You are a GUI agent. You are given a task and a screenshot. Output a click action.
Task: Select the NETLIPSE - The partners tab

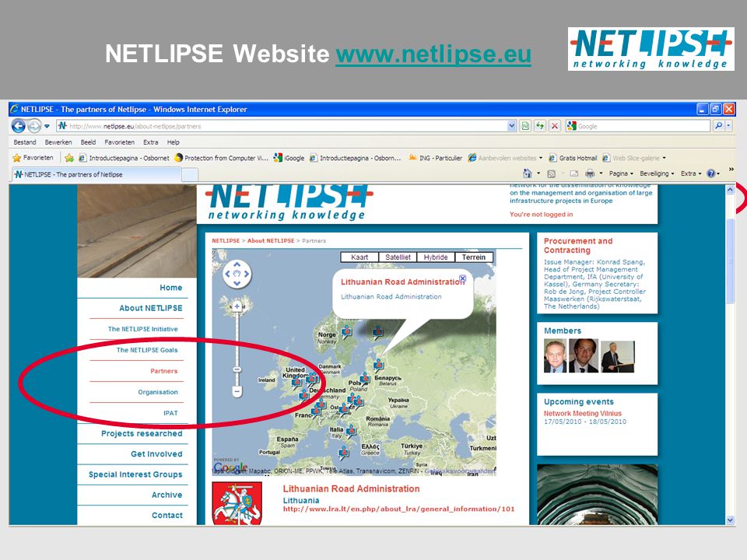tap(95, 175)
